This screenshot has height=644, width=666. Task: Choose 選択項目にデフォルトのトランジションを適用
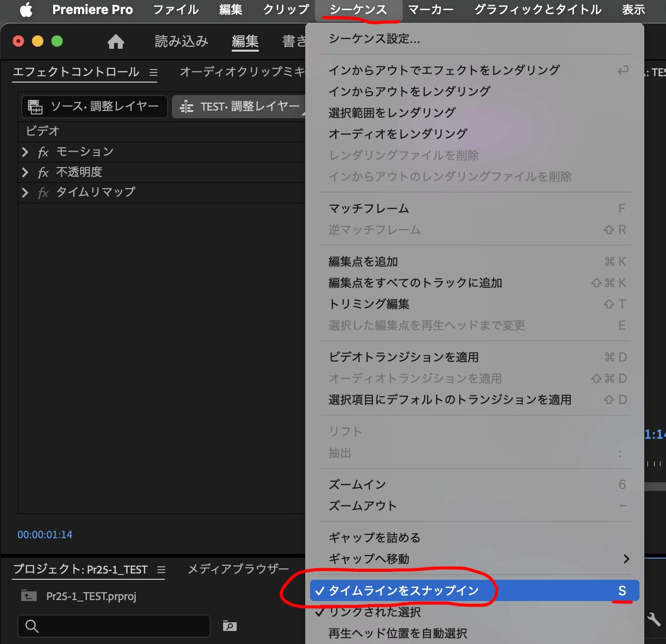coord(475,400)
